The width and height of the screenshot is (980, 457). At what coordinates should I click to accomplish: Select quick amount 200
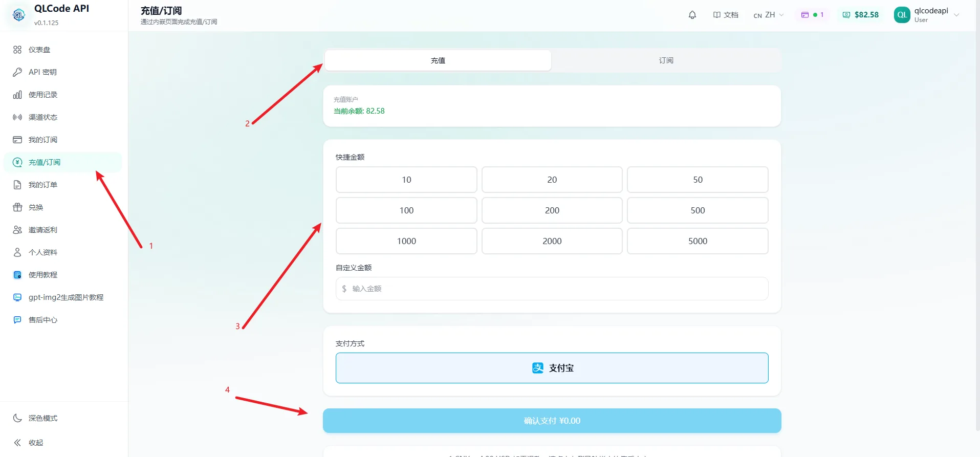click(x=552, y=210)
